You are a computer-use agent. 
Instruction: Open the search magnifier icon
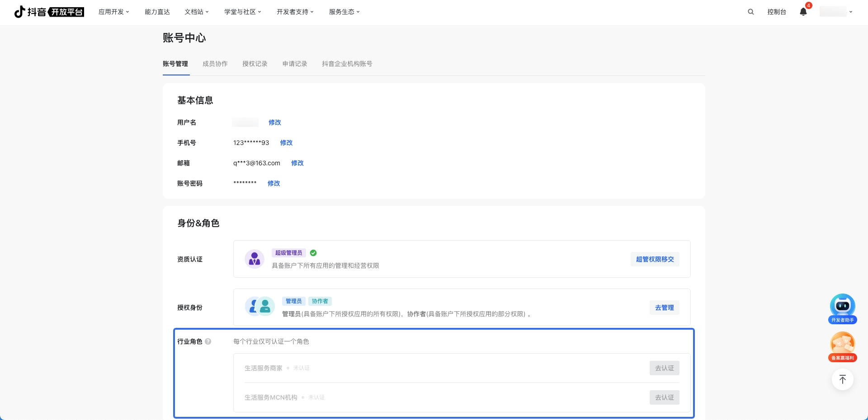coord(751,12)
